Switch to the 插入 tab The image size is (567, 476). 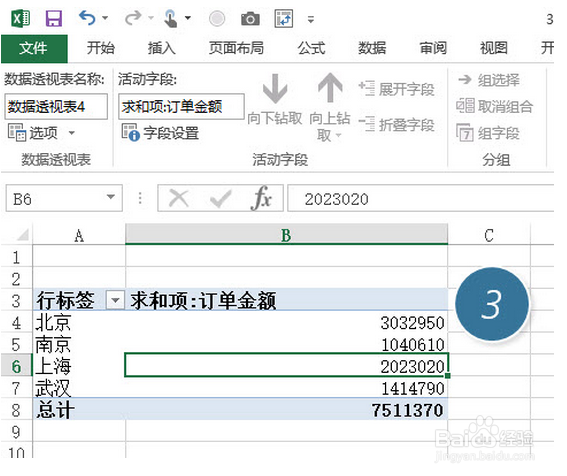(x=162, y=48)
